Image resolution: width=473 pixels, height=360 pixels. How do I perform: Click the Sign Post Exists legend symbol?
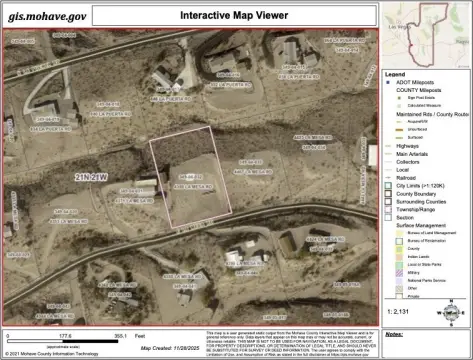(x=399, y=98)
